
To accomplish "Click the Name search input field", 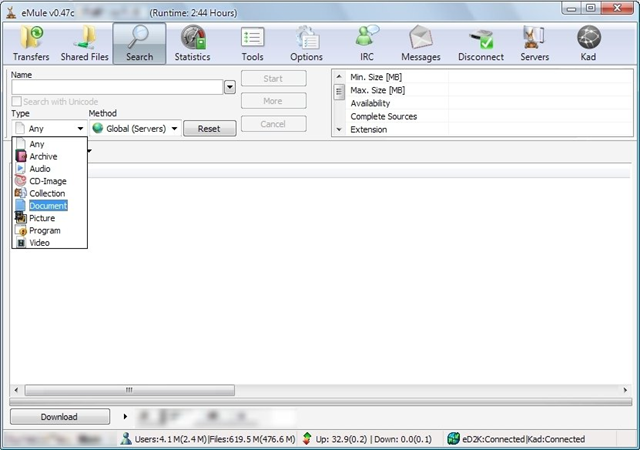I will point(117,87).
